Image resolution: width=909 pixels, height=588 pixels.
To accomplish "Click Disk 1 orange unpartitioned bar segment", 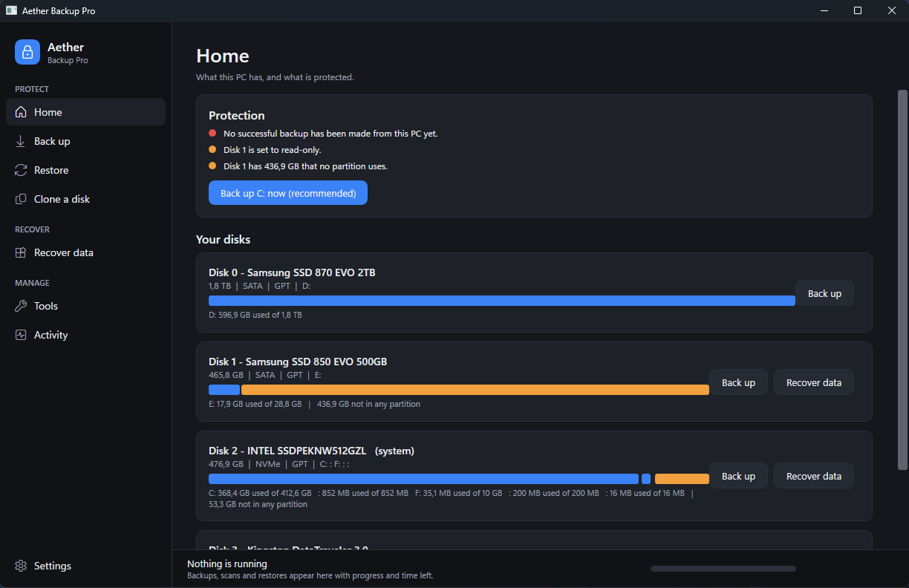I will click(475, 390).
